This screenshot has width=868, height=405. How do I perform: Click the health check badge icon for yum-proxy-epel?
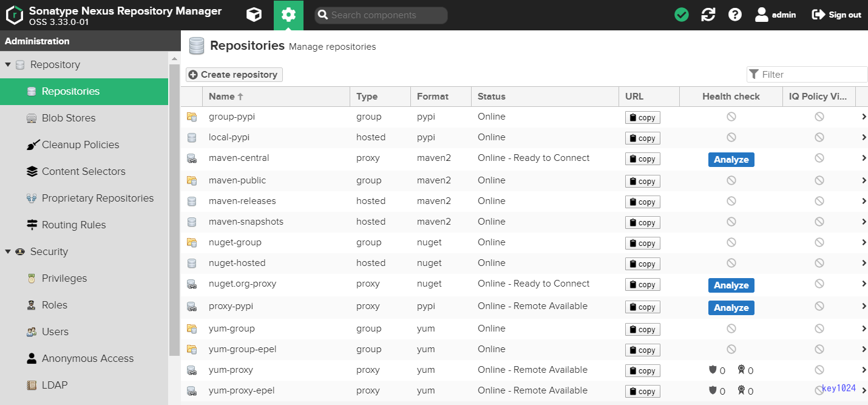[741, 391]
